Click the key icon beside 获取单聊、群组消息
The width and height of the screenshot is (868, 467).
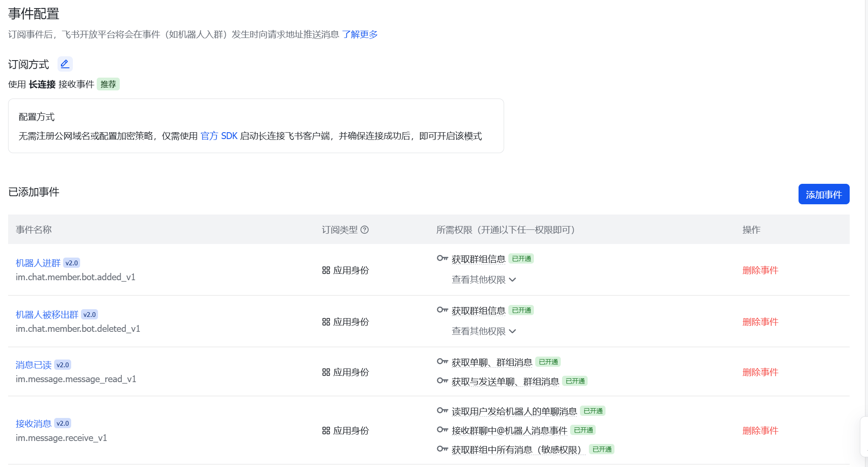click(442, 362)
